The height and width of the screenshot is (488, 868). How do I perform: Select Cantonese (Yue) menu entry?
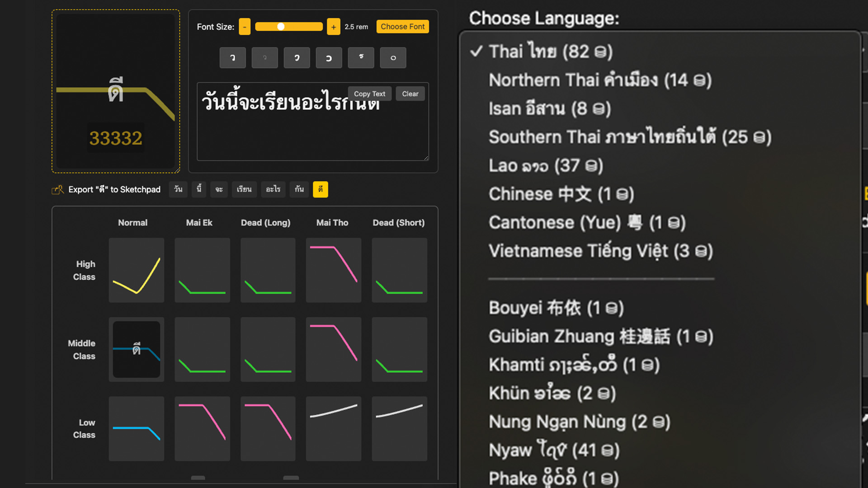[587, 223]
